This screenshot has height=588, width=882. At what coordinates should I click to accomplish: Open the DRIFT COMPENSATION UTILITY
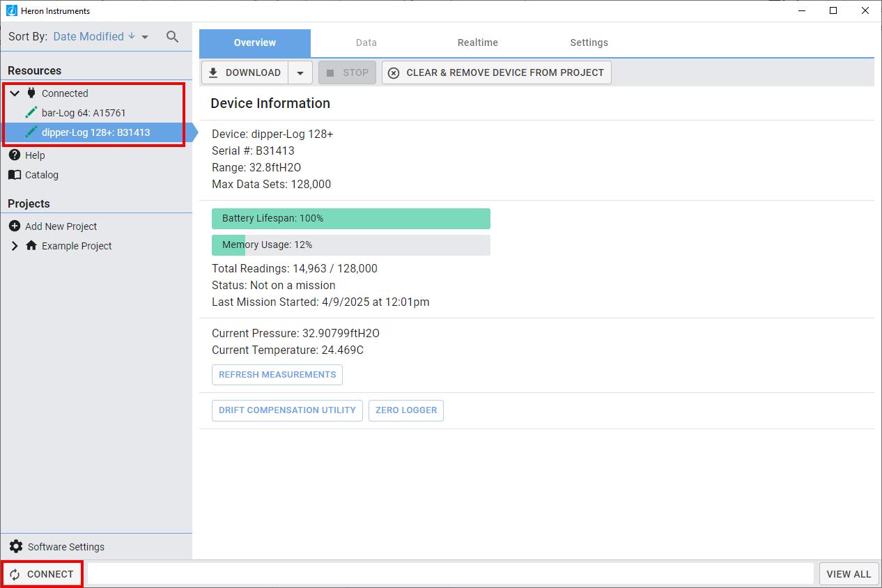coord(287,410)
